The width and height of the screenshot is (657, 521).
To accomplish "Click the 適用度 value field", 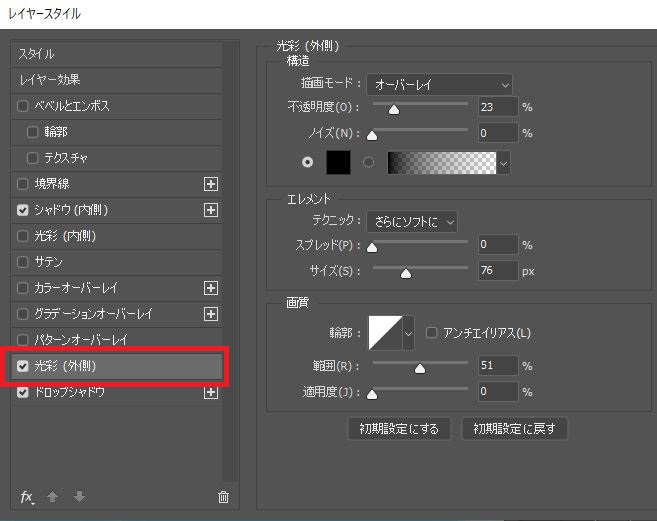I will (498, 391).
